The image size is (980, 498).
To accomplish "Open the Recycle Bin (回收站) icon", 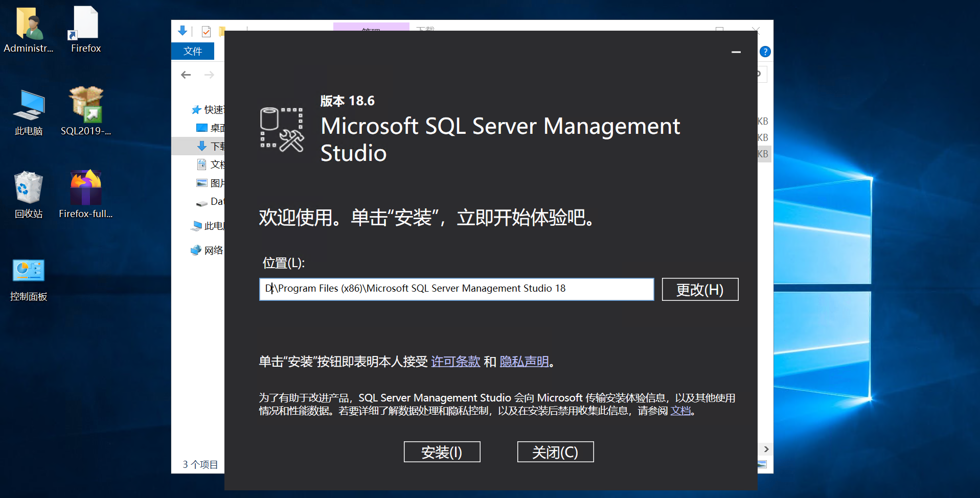I will (x=29, y=195).
